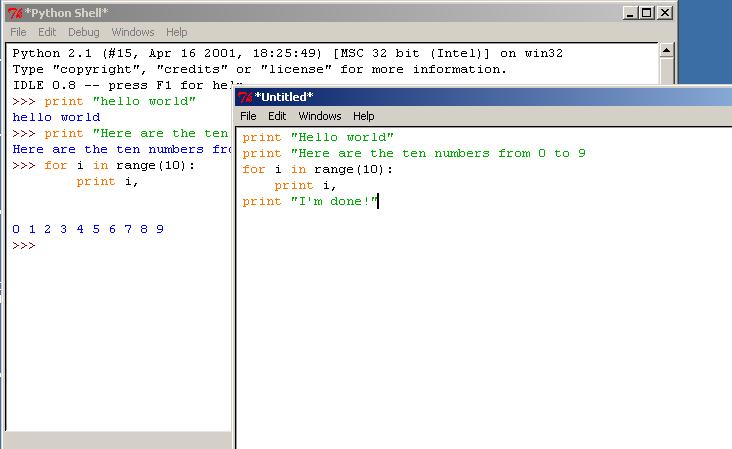732x449 pixels.
Task: Open the Debug menu in Python Shell
Action: tap(83, 32)
